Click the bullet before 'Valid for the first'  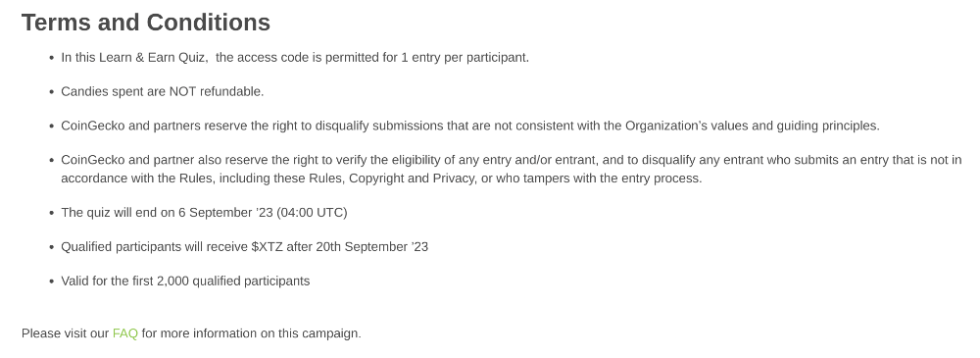tap(51, 281)
